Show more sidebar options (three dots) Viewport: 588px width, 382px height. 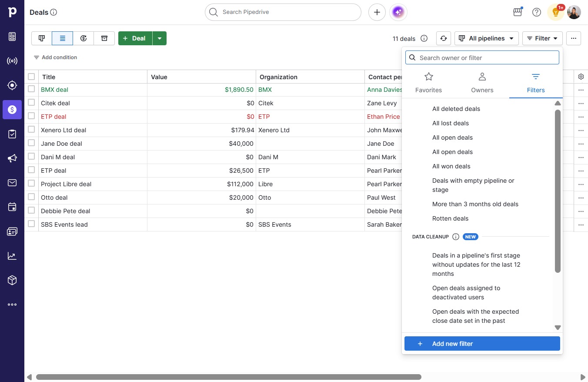(12, 305)
